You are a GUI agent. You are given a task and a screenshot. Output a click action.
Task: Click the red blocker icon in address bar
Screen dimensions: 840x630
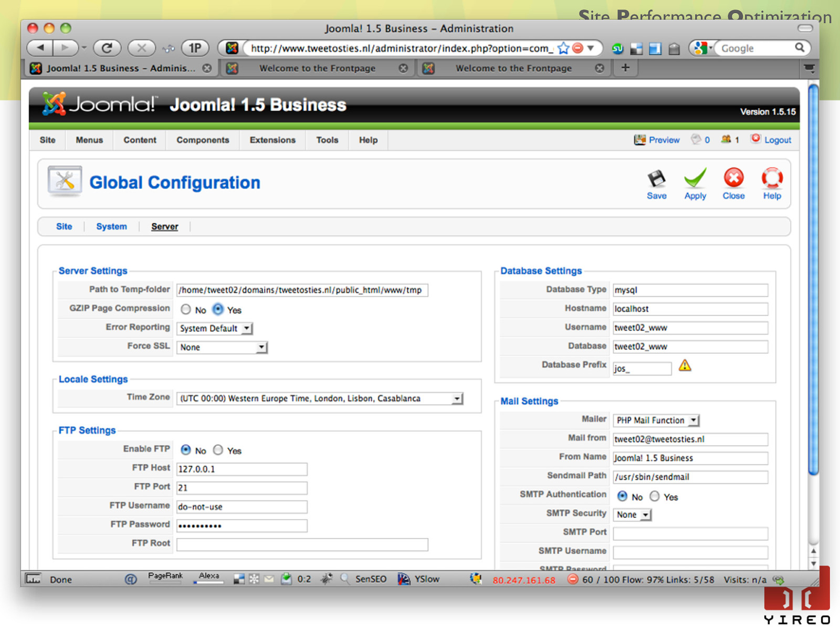(x=577, y=48)
